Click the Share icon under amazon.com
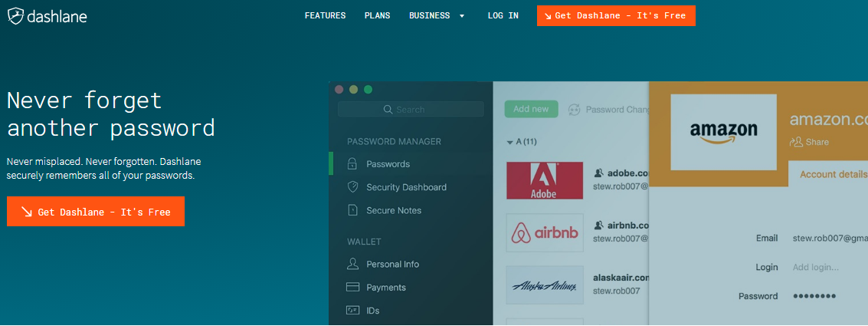Viewport: 868px width, 326px height. [796, 142]
